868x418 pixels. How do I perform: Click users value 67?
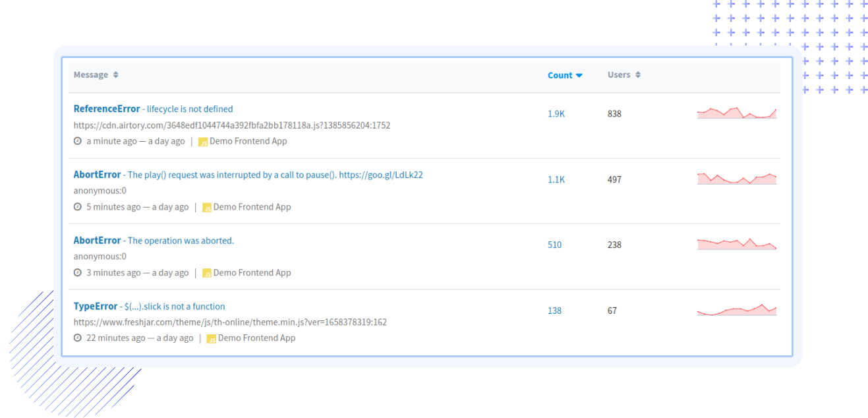612,311
